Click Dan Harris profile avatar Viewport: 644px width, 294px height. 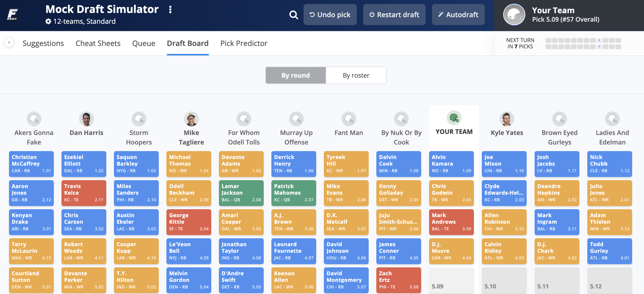(x=86, y=119)
